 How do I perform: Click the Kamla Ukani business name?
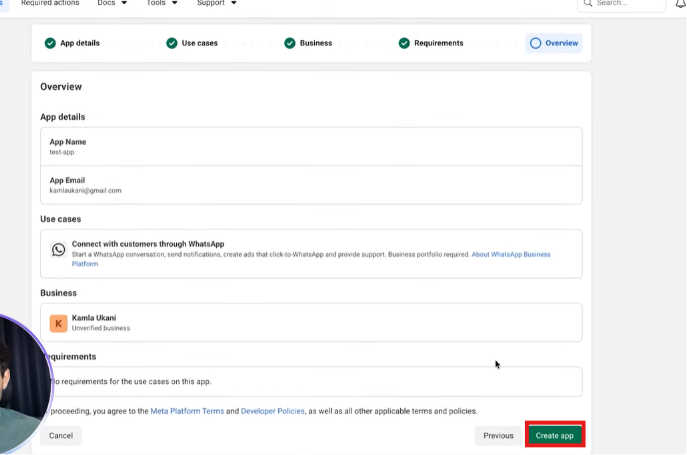pyautogui.click(x=94, y=318)
